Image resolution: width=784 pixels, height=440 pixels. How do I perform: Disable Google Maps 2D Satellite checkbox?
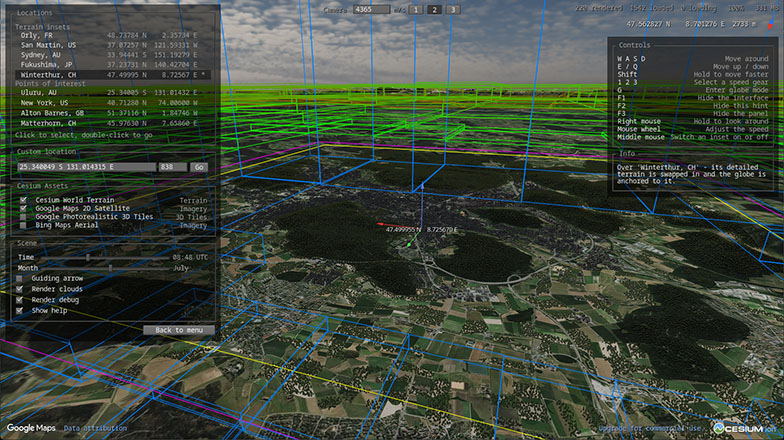(23, 208)
